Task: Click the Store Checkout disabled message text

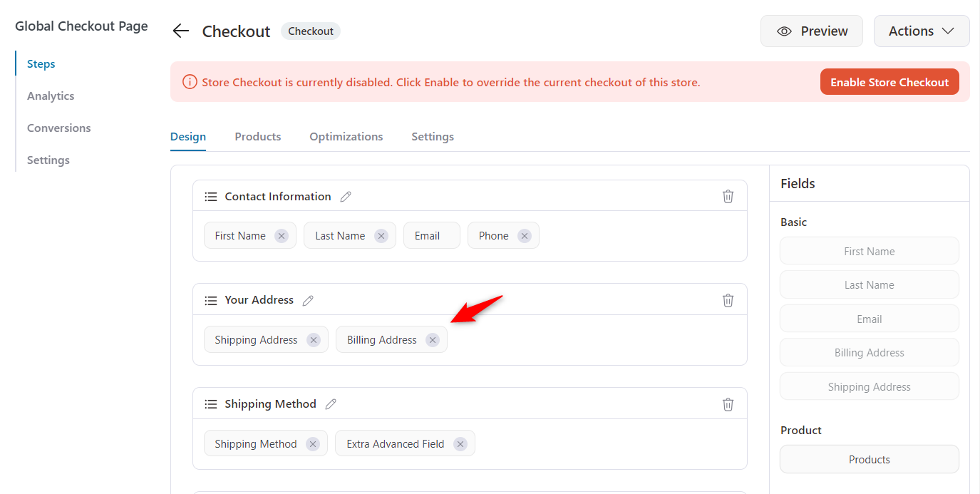Action: click(451, 82)
